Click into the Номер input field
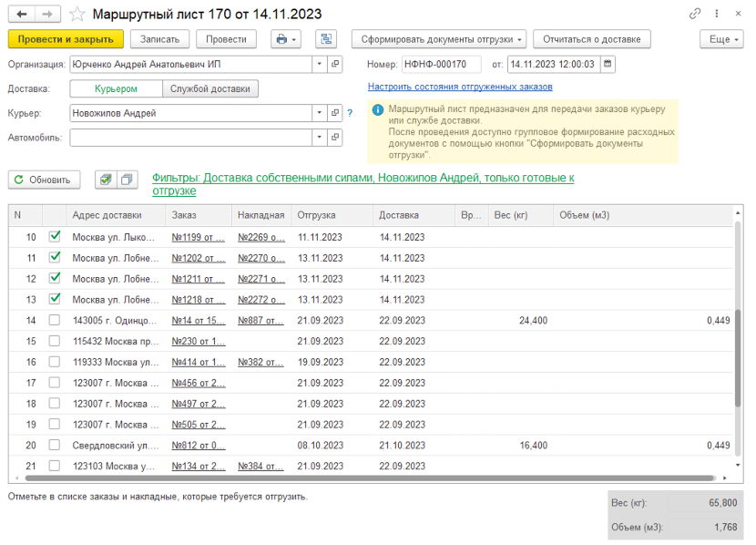This screenshot has width=756, height=545. tap(441, 64)
